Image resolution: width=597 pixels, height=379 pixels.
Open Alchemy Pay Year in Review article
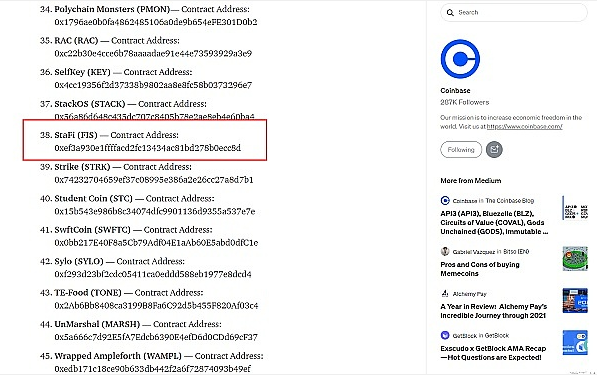point(493,311)
